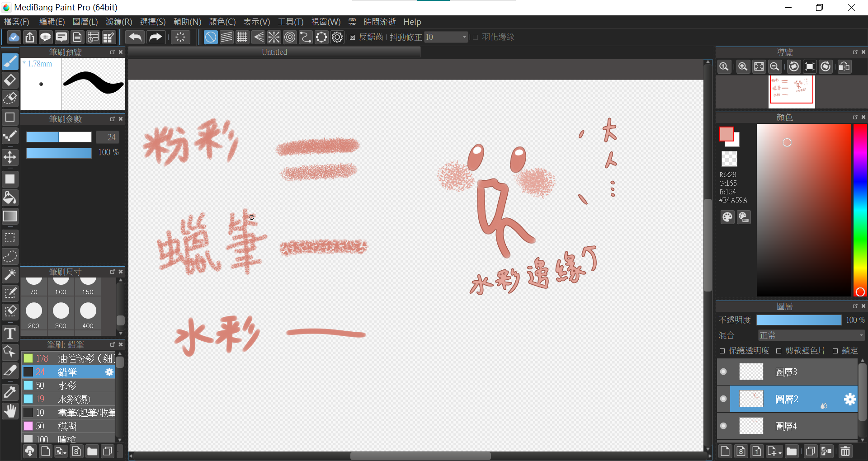Open blend mode 正常 dropdown

coord(811,335)
